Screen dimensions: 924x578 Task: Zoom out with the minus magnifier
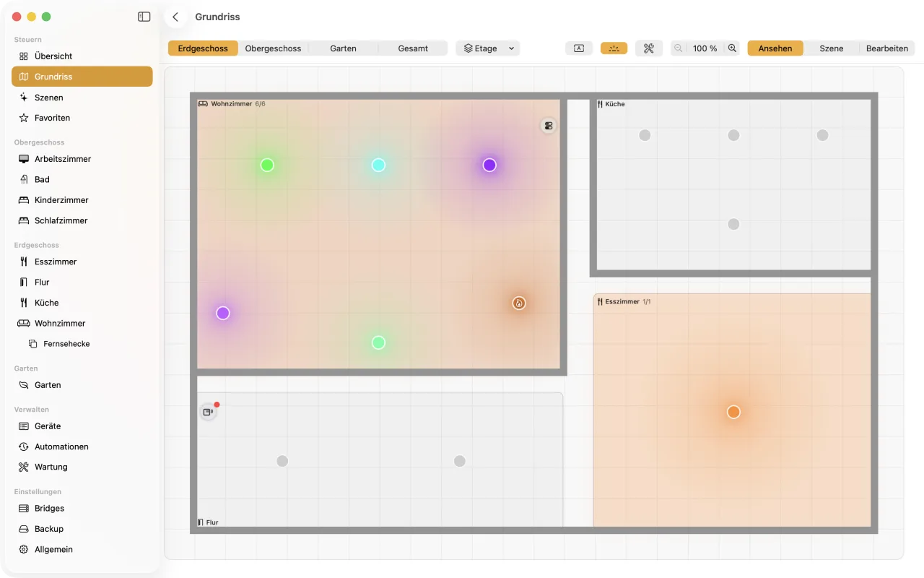point(679,48)
